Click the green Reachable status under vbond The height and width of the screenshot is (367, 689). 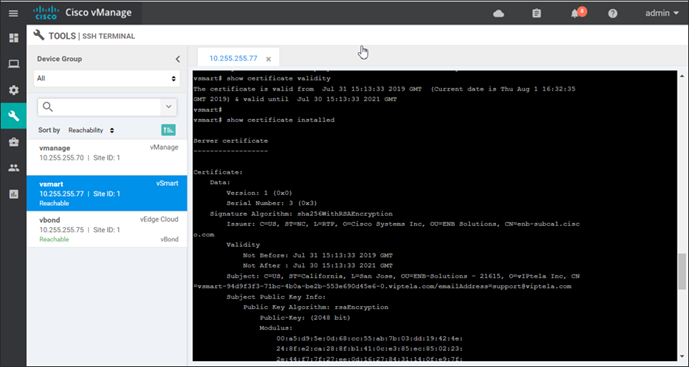coord(54,240)
